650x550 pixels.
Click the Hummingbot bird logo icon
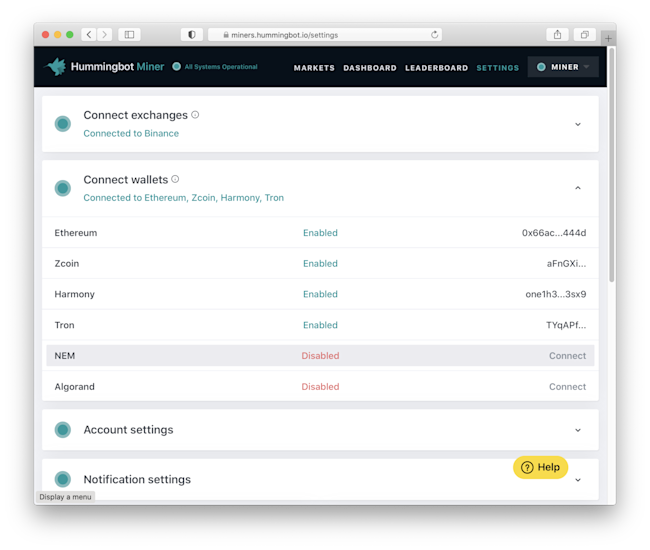click(x=56, y=67)
